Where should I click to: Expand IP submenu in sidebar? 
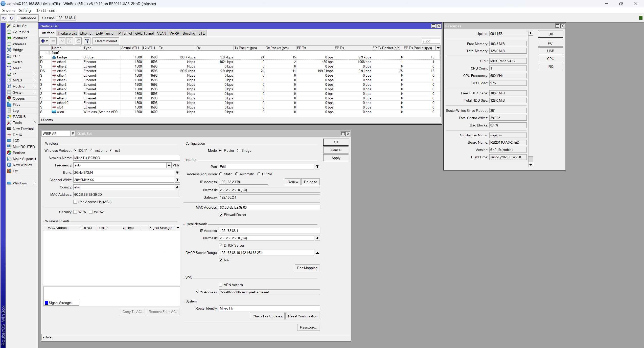coord(35,74)
